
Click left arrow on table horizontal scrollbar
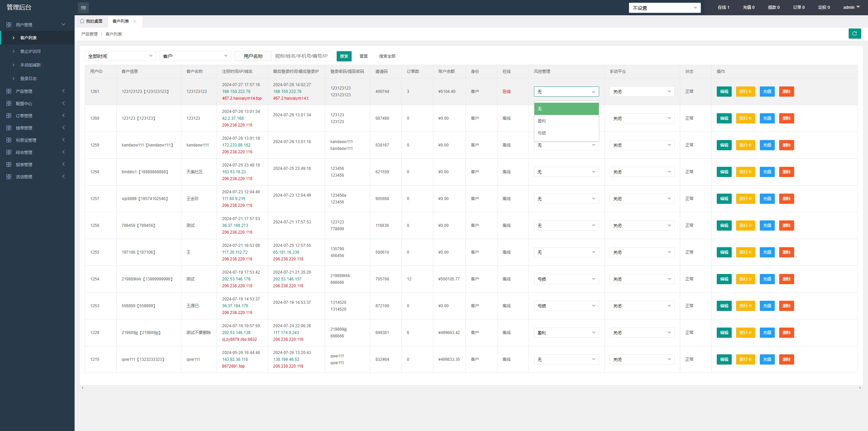pyautogui.click(x=82, y=388)
